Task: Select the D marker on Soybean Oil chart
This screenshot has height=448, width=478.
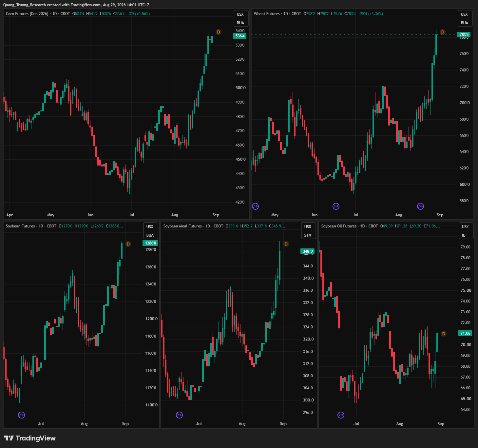Action: pos(444,334)
